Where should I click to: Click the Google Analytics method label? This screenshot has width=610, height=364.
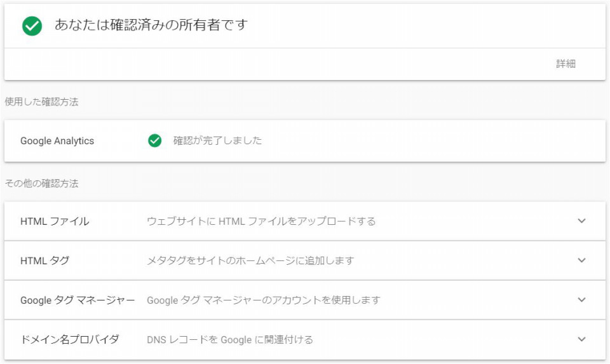click(x=57, y=141)
